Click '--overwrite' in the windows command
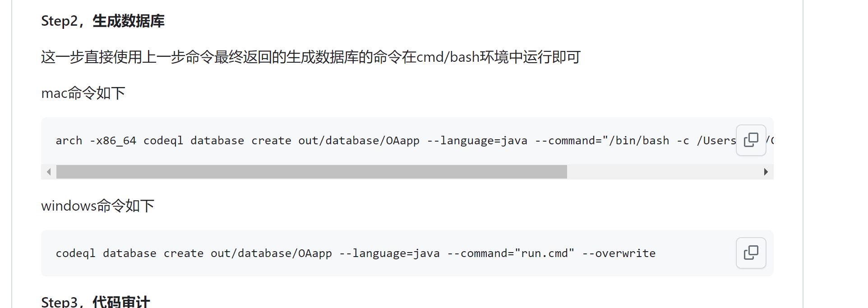Image resolution: width=868 pixels, height=308 pixels. [x=619, y=253]
